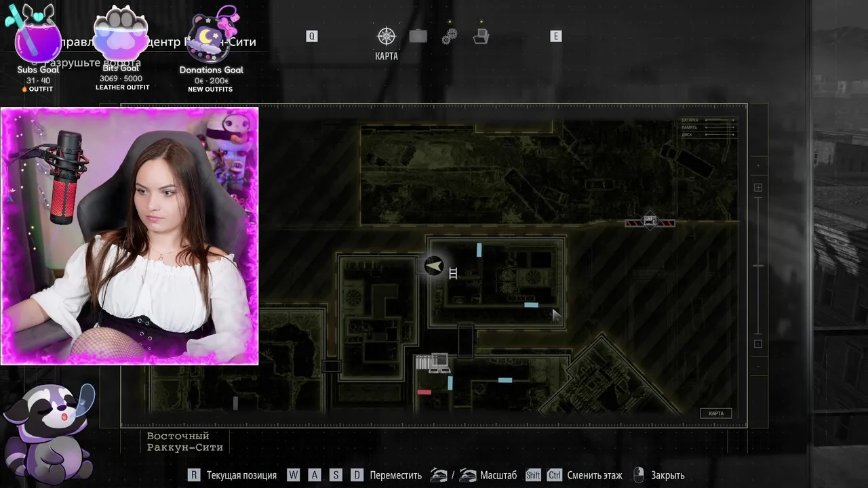
Task: Click the Ctrl key Сменить этаж prompt
Action: click(x=555, y=475)
